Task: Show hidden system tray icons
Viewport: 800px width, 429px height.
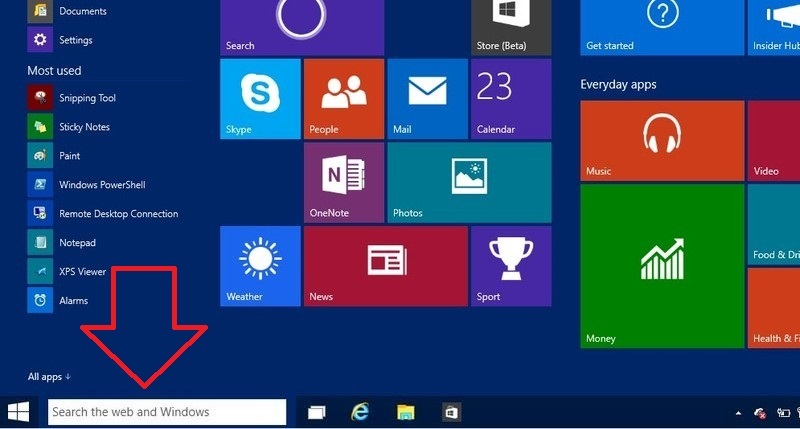Action: point(738,412)
